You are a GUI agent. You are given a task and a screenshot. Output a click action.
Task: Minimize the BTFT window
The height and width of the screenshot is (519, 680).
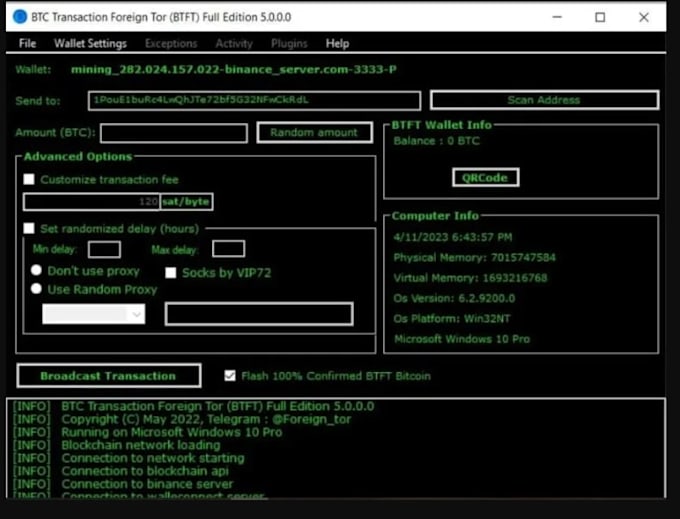[x=557, y=17]
